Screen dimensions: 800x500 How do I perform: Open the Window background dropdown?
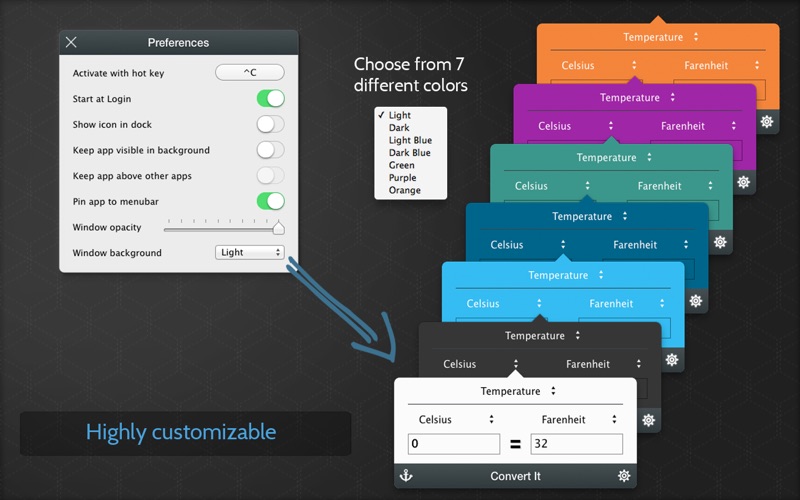[250, 253]
